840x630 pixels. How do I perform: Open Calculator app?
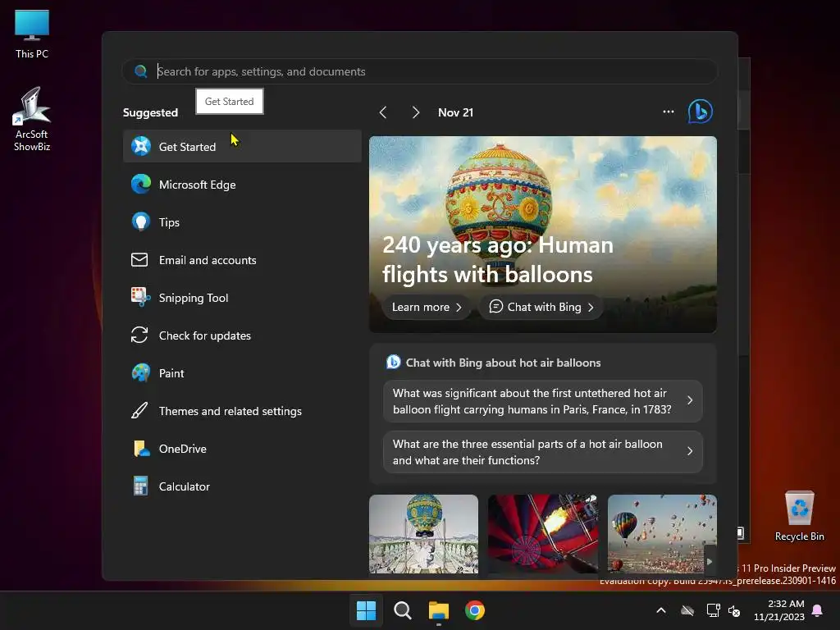point(242,486)
